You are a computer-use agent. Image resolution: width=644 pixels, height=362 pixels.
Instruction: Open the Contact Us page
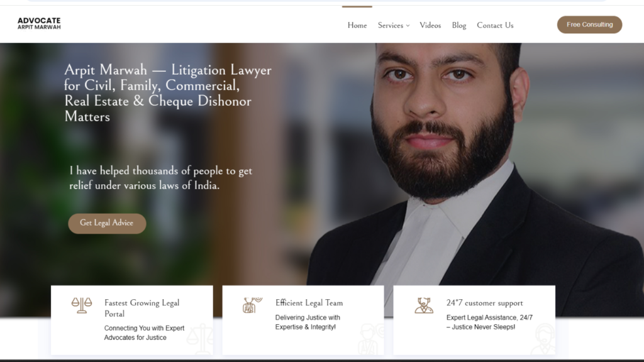point(495,25)
